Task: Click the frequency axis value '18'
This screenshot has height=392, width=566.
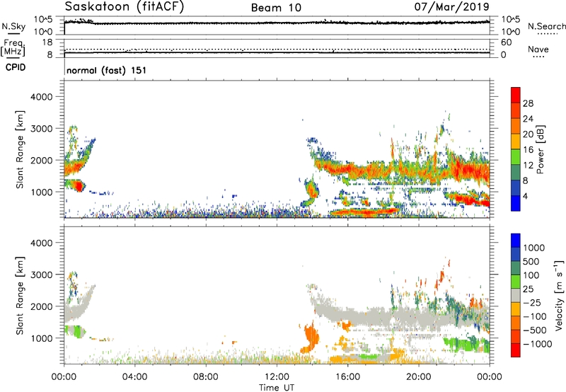Action: point(47,42)
